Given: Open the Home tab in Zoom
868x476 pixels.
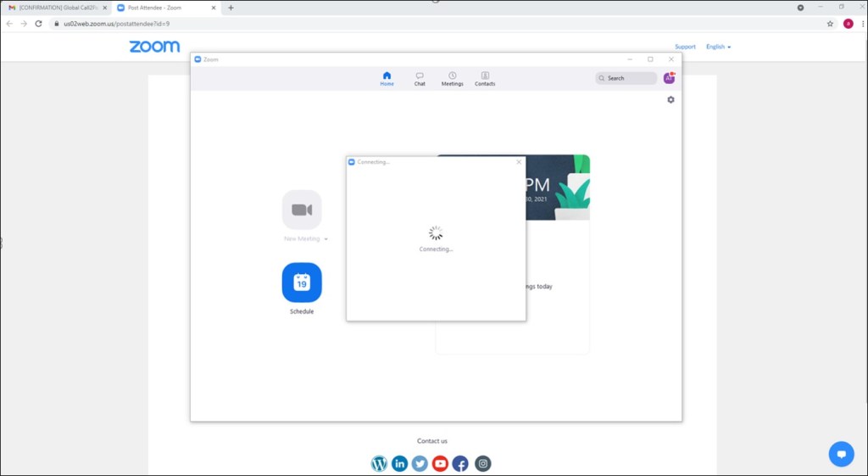Looking at the screenshot, I should [x=387, y=79].
